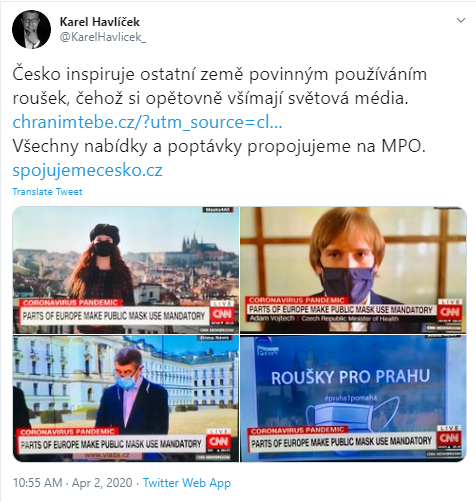Open the blue-masked man outside building image
The width and height of the screenshot is (476, 502).
pos(126,398)
